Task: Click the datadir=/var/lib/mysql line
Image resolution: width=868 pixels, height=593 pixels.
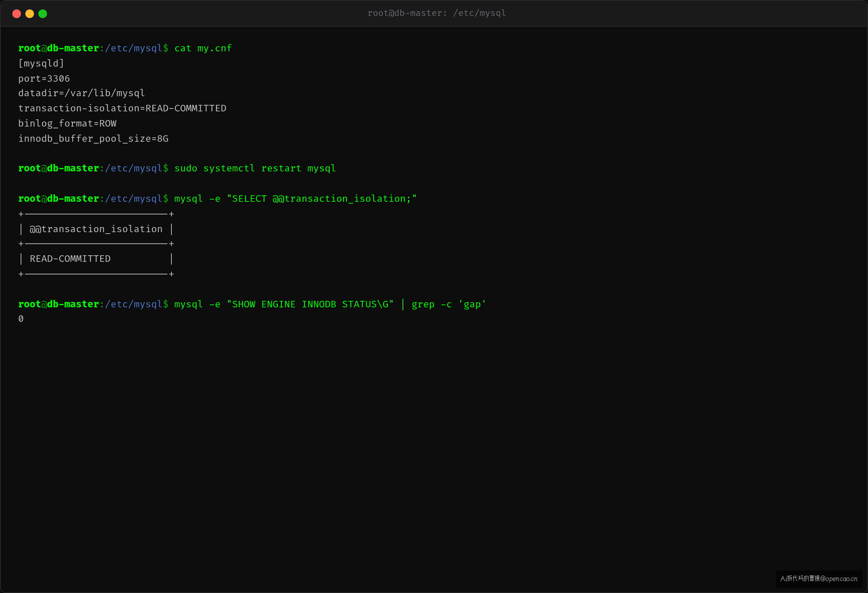Action: click(x=81, y=93)
